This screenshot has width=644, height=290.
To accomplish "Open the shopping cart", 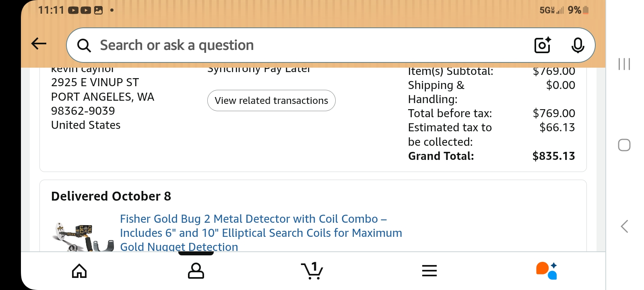I will point(312,271).
